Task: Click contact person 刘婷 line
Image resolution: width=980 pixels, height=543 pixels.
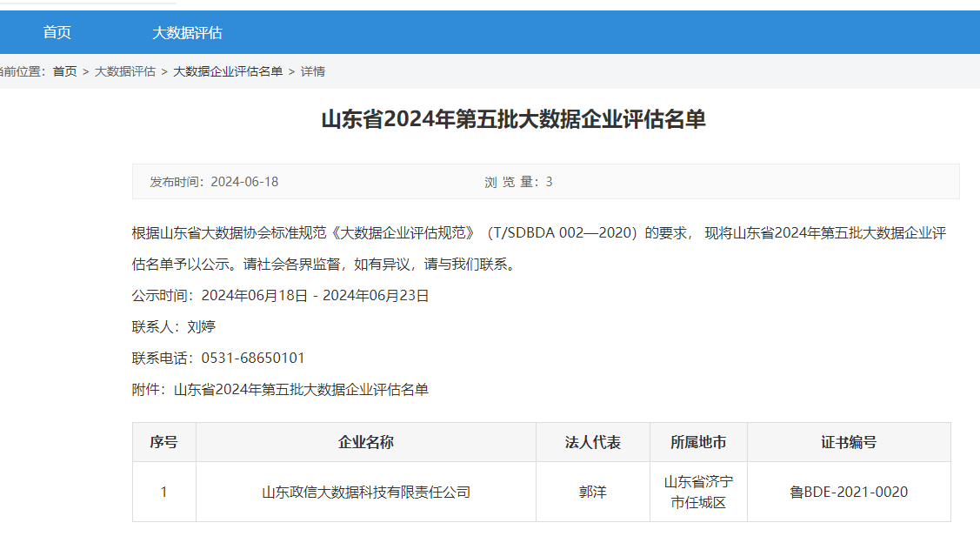Action: pyautogui.click(x=174, y=326)
